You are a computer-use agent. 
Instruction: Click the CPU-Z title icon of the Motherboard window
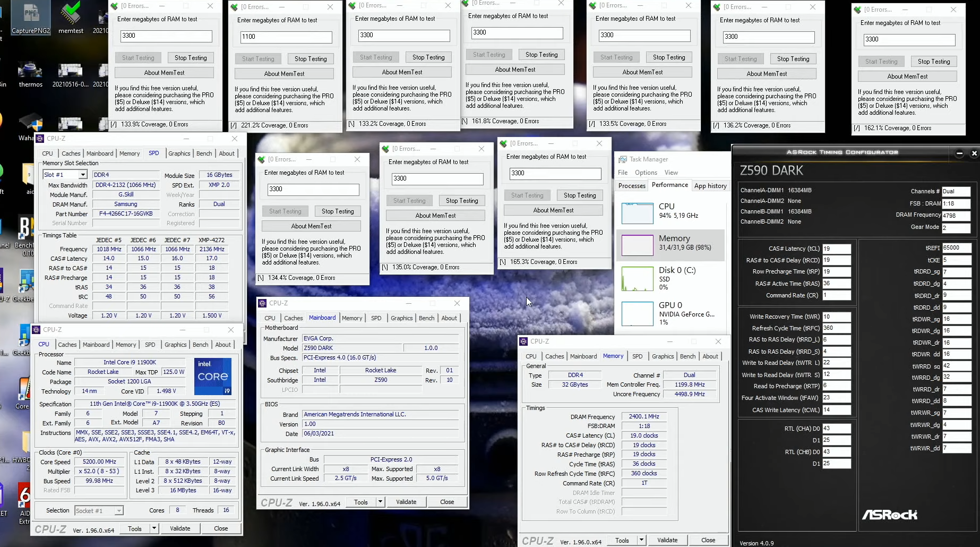[x=262, y=303]
